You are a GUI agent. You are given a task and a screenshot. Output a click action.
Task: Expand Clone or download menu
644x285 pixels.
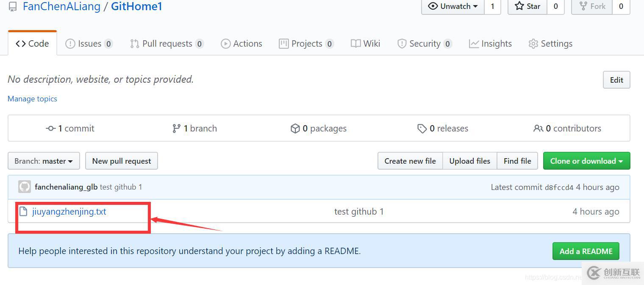coord(586,161)
